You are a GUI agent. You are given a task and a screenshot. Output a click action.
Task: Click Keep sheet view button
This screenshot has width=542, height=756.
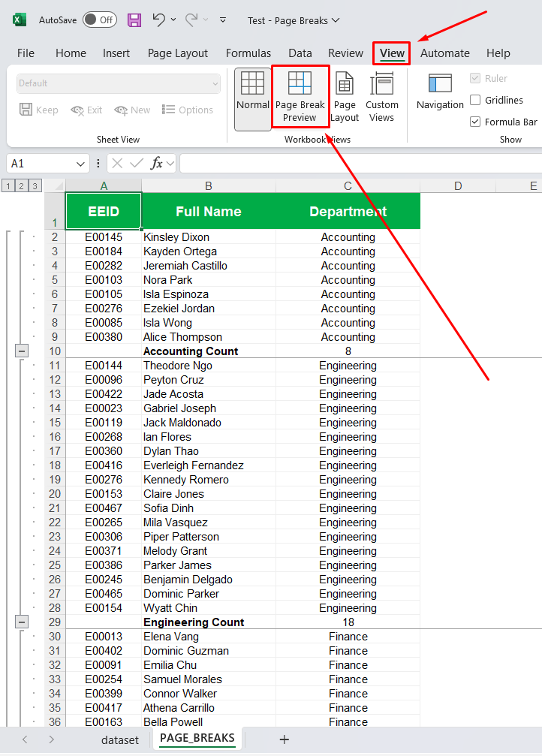coord(38,110)
